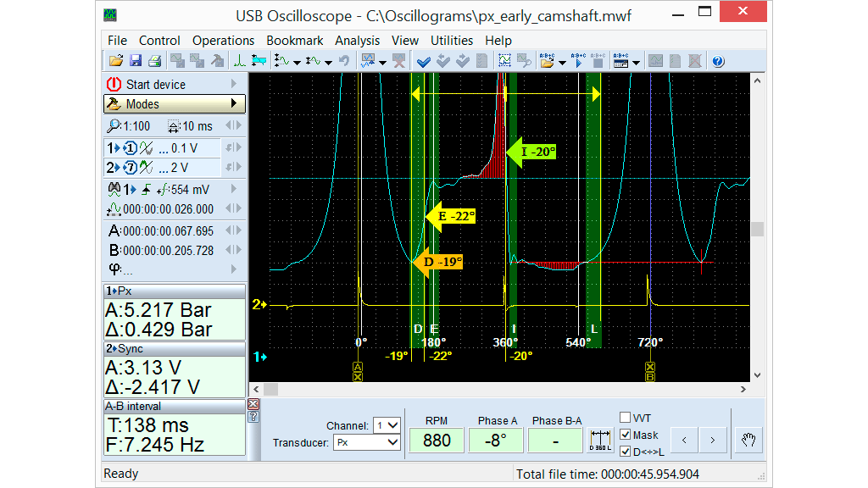The width and height of the screenshot is (868, 488).
Task: Toggle the D<=>L checkbox
Action: coord(626,452)
